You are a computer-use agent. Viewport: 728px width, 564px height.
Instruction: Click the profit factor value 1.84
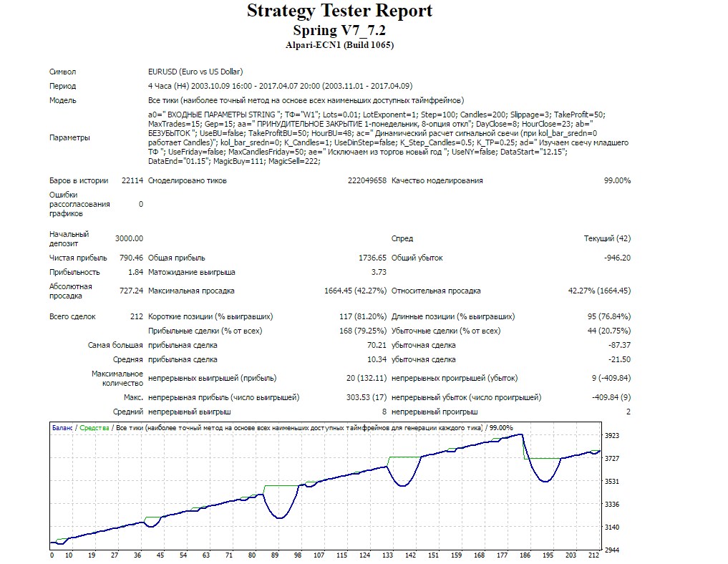135,272
